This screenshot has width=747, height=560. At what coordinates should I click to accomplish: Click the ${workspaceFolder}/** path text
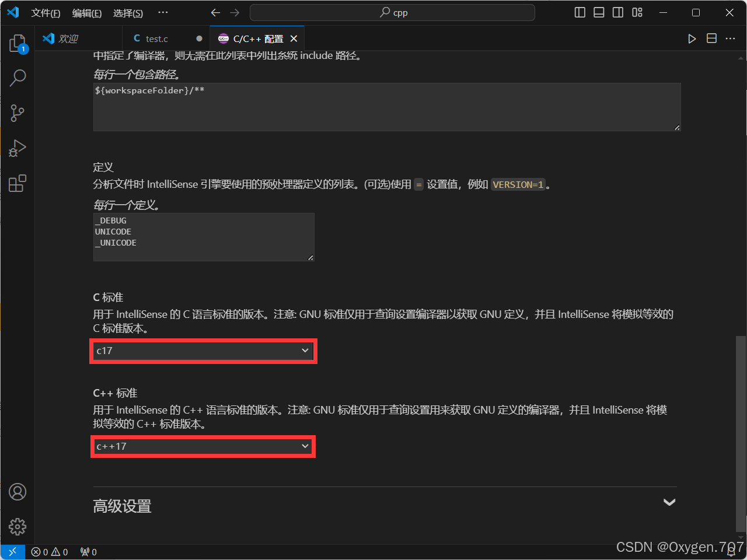pyautogui.click(x=149, y=90)
